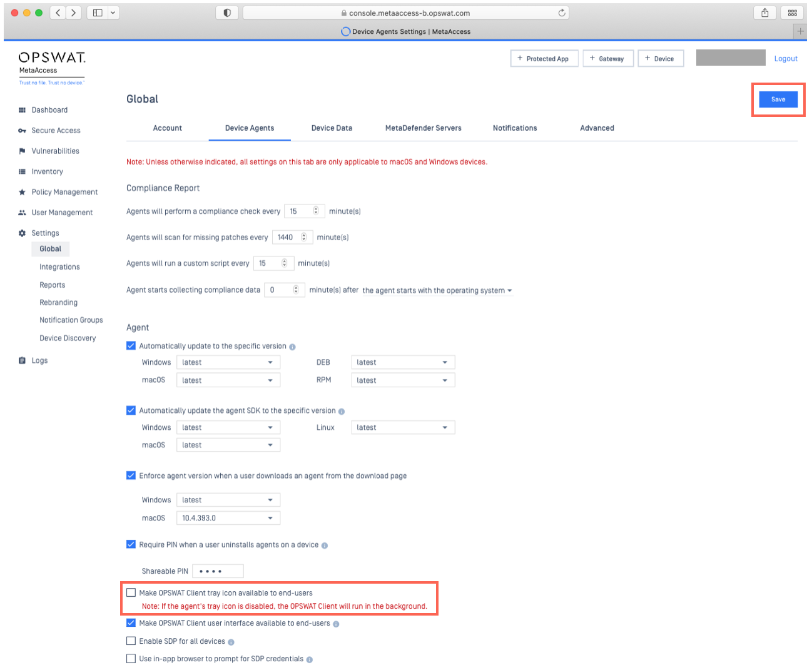Click the Safari address bar
This screenshot has width=812, height=670.
[x=405, y=13]
